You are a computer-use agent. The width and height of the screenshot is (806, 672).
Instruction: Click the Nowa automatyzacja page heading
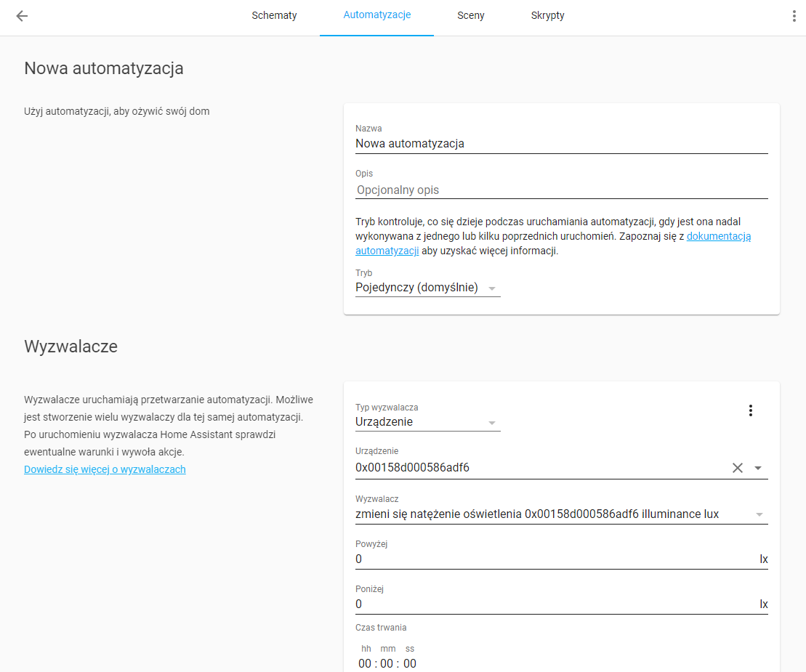104,68
